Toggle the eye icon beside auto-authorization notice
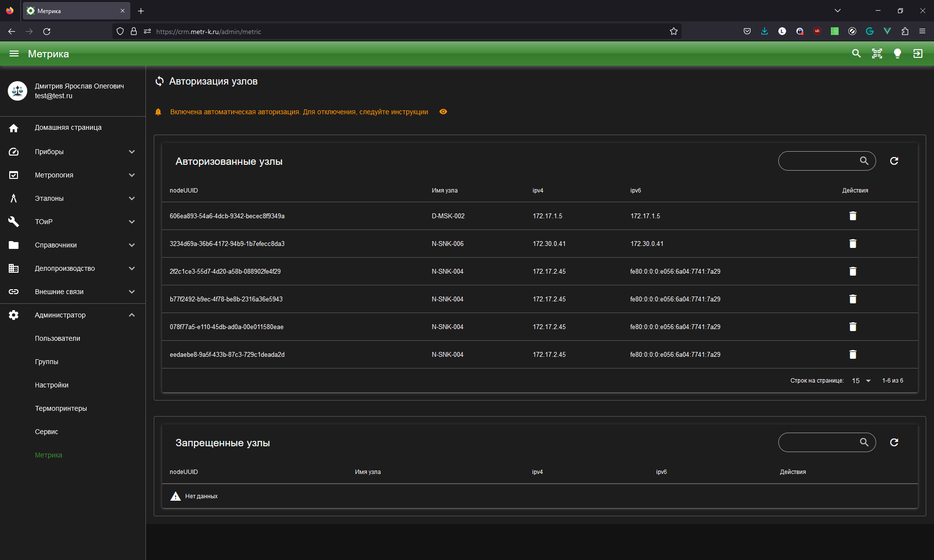934x560 pixels. (x=443, y=112)
